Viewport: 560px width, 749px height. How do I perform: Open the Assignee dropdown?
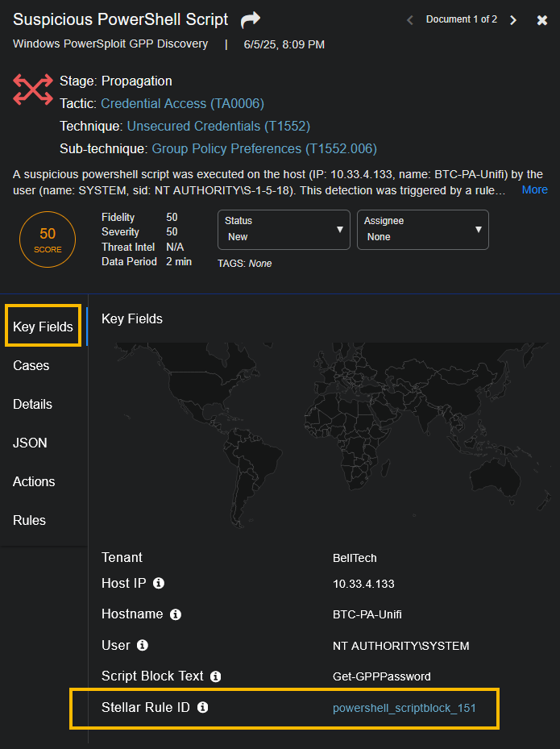(x=422, y=230)
